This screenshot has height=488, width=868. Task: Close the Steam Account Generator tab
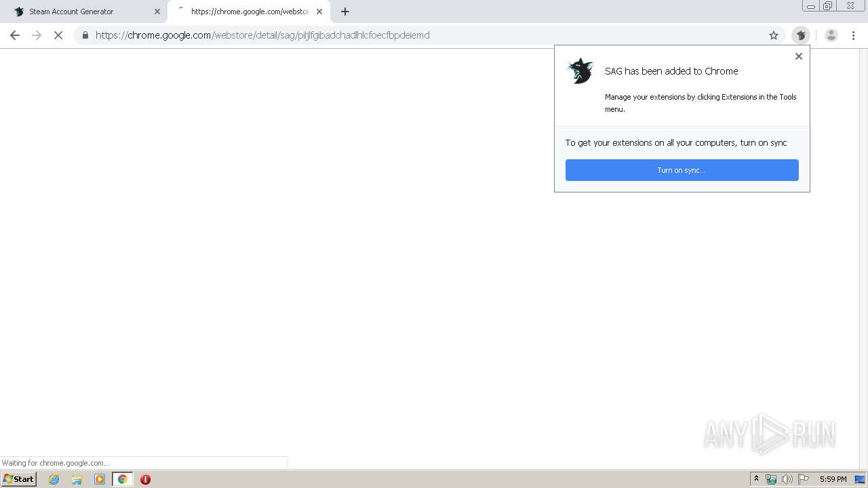click(x=157, y=12)
